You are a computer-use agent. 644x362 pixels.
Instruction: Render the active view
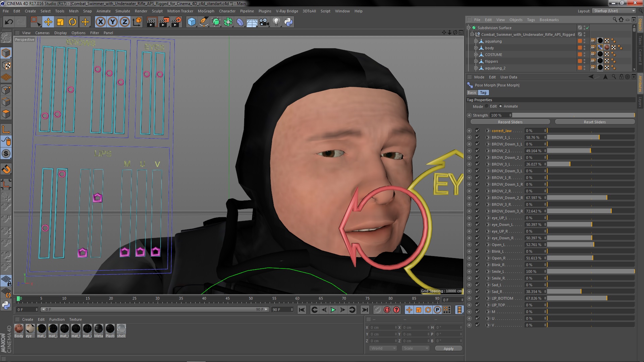pyautogui.click(x=151, y=22)
